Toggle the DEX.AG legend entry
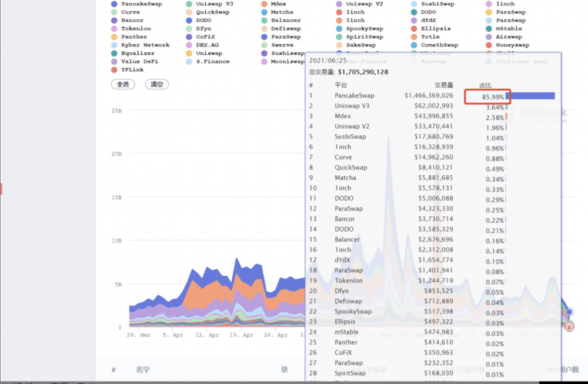 coord(202,45)
